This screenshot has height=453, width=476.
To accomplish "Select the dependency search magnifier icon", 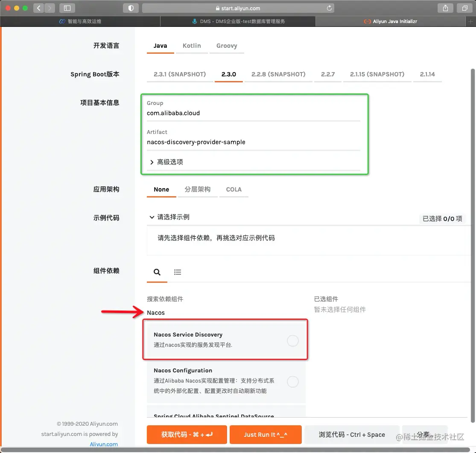I will 157,272.
